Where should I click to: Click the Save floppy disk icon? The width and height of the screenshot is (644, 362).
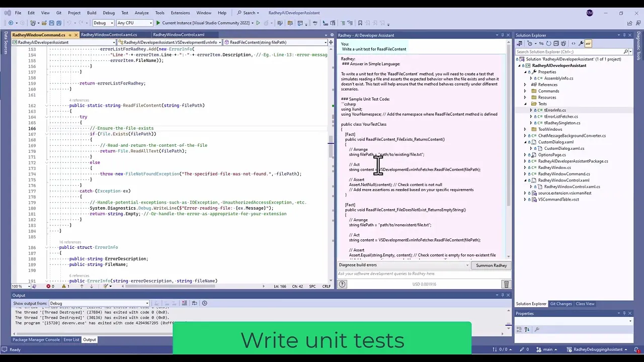52,23
